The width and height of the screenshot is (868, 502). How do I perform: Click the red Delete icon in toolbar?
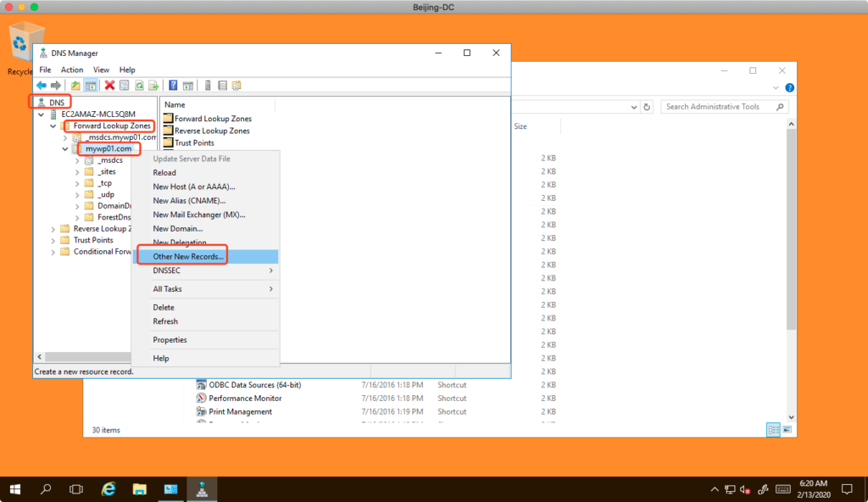pyautogui.click(x=109, y=86)
